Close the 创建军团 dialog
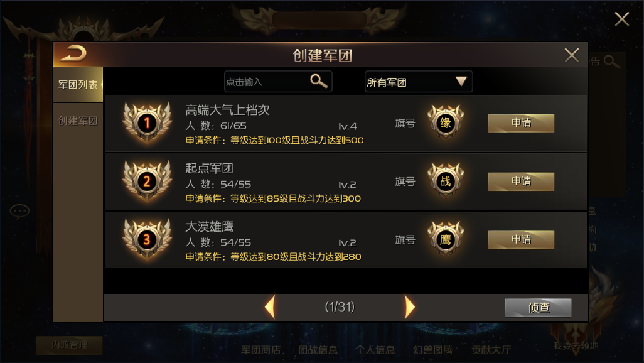This screenshot has height=363, width=644. (x=571, y=55)
